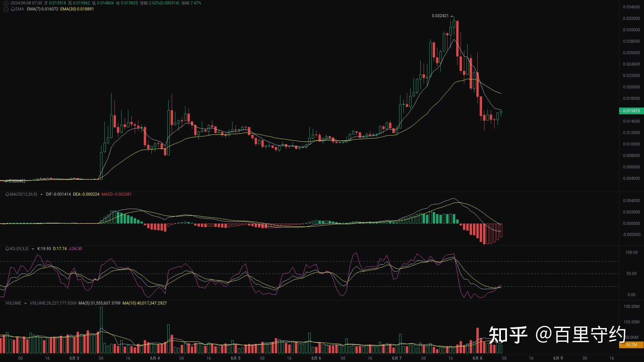Click the DIF:-0.001414 value
Screen dimensions: 644x362
tap(58, 194)
